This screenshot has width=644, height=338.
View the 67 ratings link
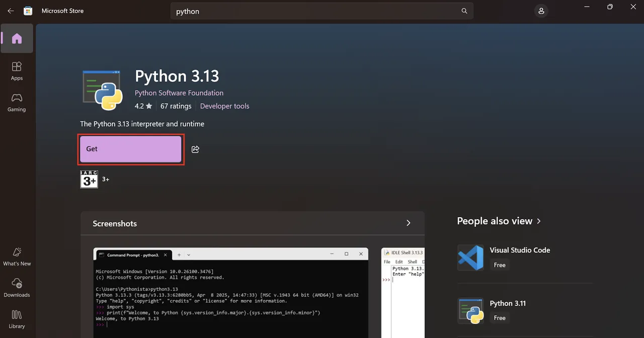[176, 106]
